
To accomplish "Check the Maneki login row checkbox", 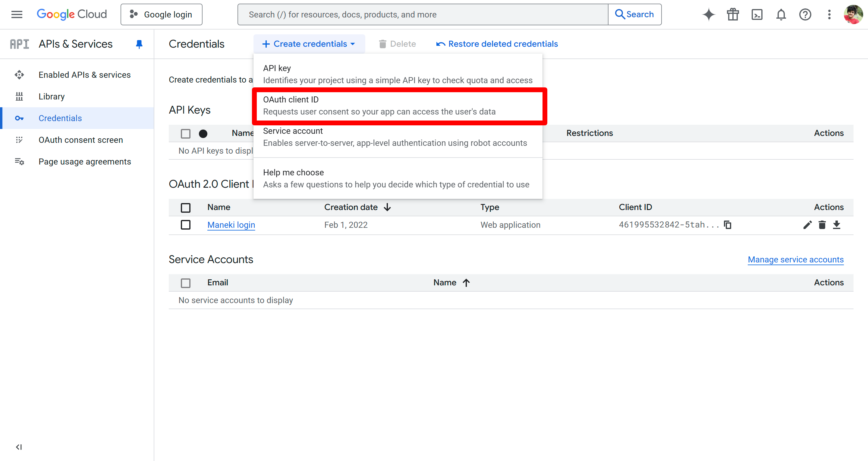I will (186, 224).
